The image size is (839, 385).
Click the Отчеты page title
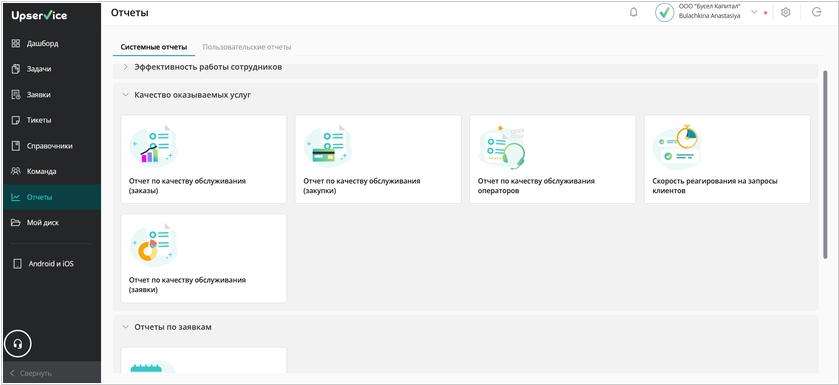tap(129, 13)
